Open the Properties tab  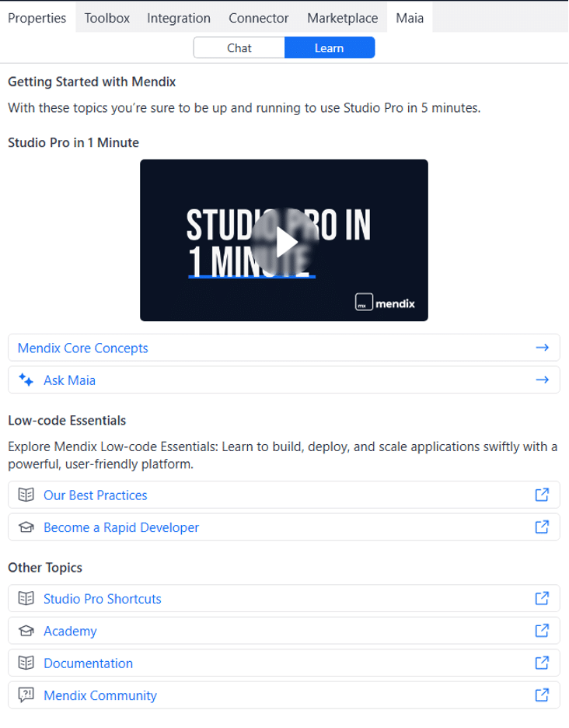(37, 18)
